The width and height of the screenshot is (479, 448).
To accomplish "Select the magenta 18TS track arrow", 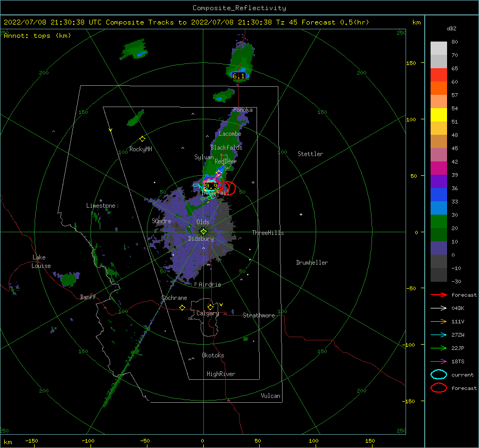I will coord(439,362).
